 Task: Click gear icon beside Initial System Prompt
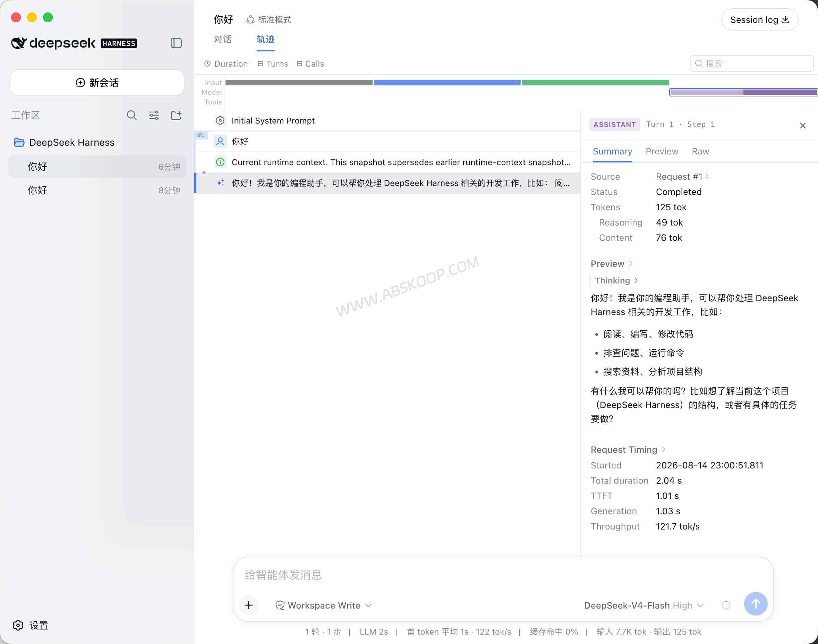220,121
